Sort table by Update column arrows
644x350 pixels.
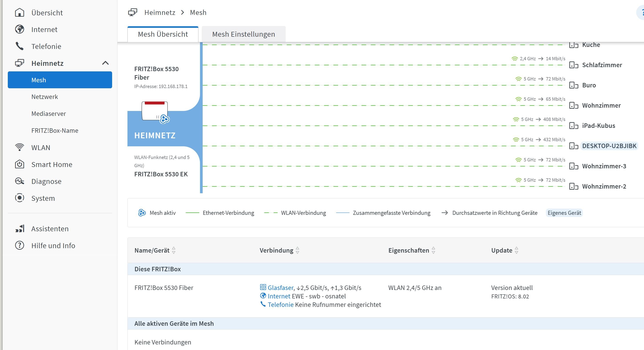[x=517, y=250]
